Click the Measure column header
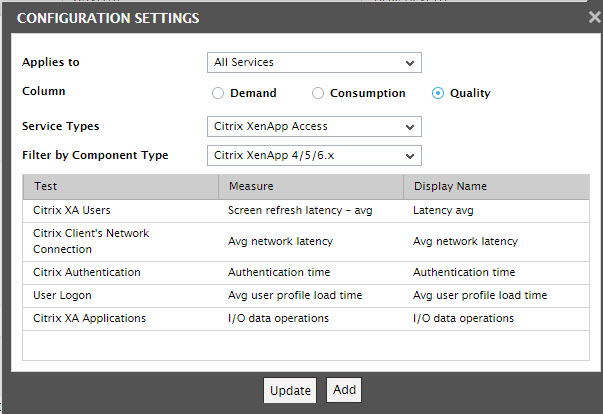 (311, 186)
